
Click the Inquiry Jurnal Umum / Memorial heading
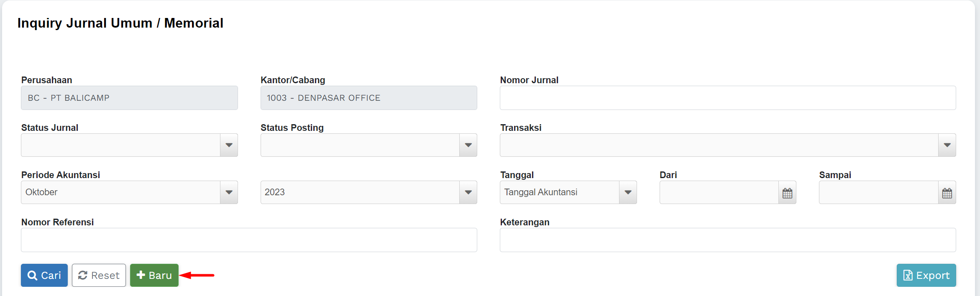(120, 23)
